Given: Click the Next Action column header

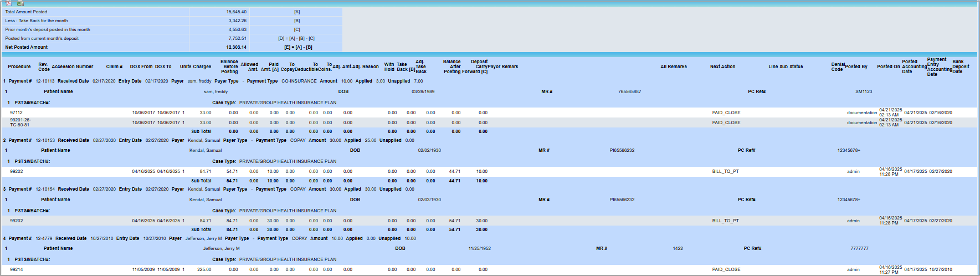Looking at the screenshot, I should (722, 67).
